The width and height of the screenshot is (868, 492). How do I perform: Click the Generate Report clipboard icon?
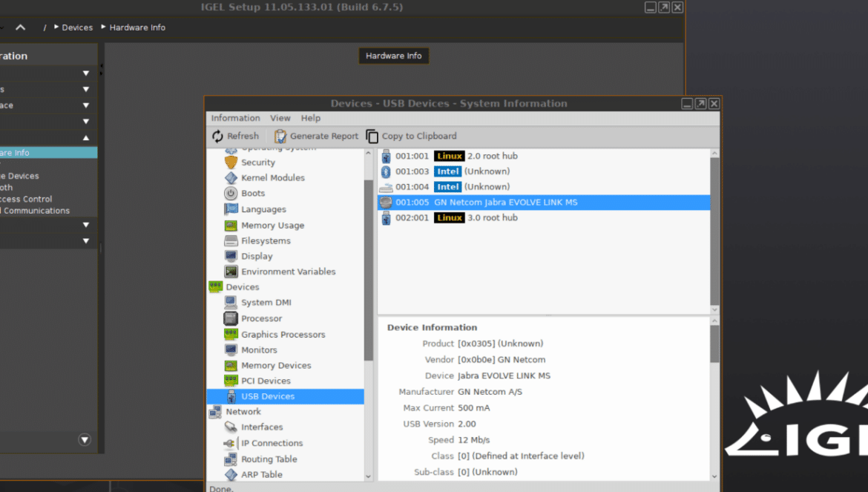280,136
